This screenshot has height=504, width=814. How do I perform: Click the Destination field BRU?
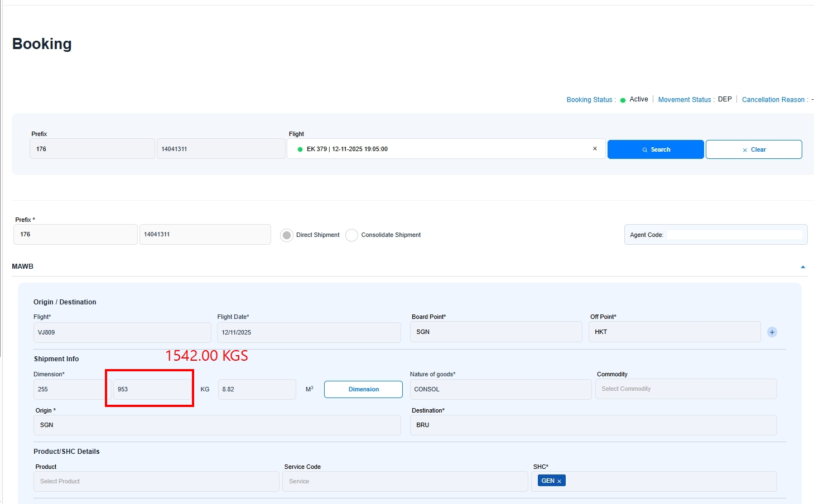(593, 425)
